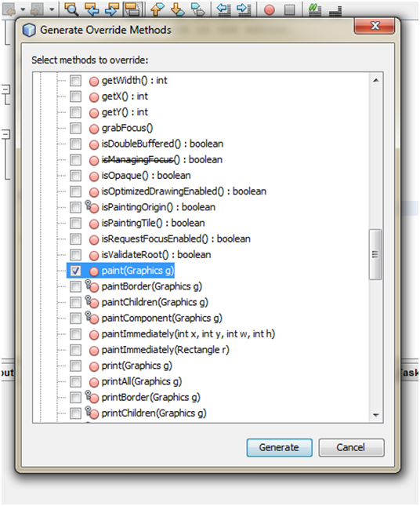
Task: Click the Find Selection magnifier toolbar icon
Action: 71,9
